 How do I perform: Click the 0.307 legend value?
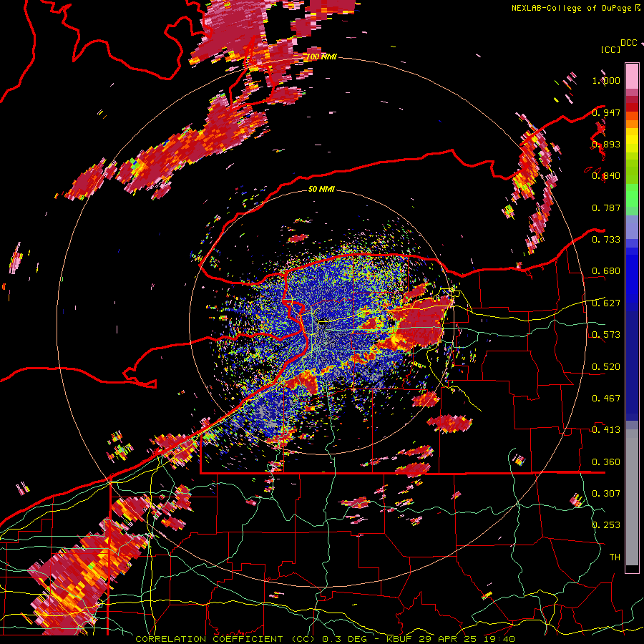pos(606,494)
